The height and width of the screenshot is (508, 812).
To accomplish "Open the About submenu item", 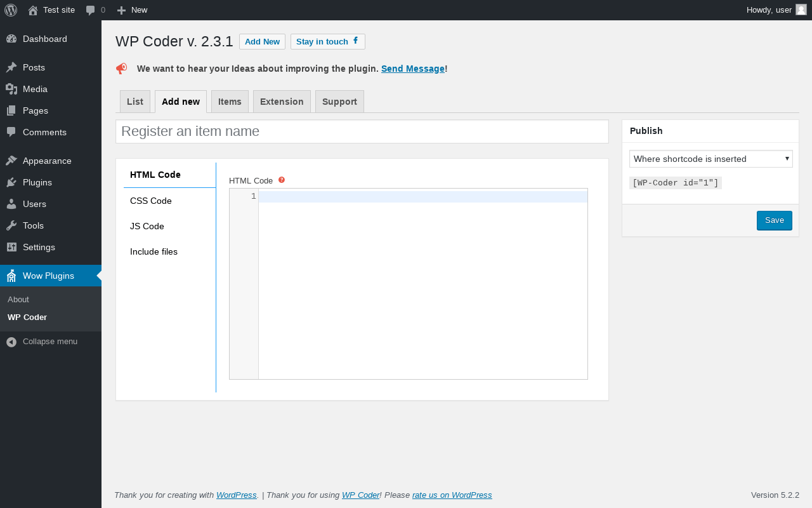I will [x=51, y=299].
